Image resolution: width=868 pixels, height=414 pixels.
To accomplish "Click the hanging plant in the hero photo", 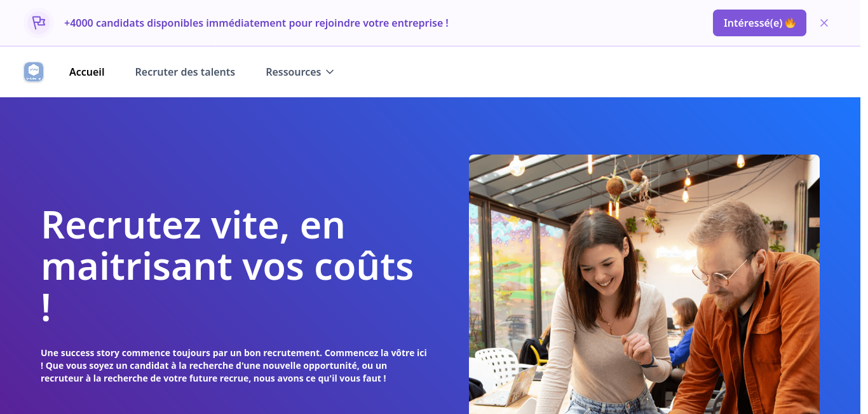I will click(x=616, y=186).
